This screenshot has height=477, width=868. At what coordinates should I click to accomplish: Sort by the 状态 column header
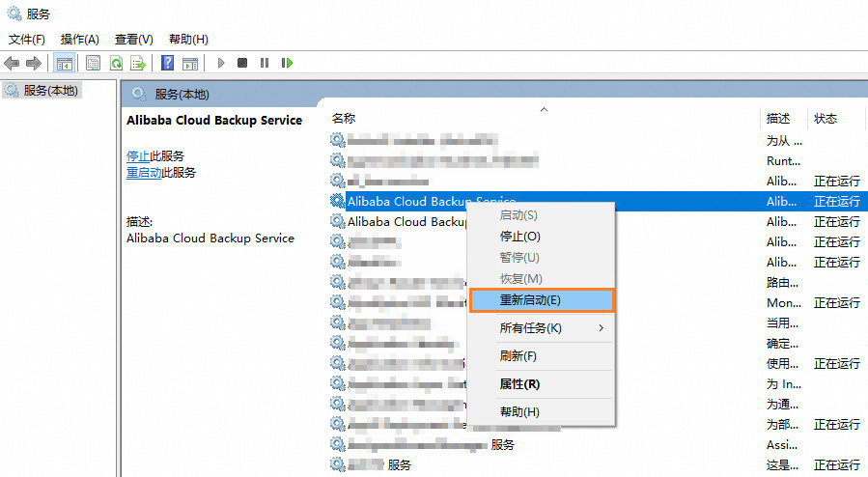tap(826, 119)
